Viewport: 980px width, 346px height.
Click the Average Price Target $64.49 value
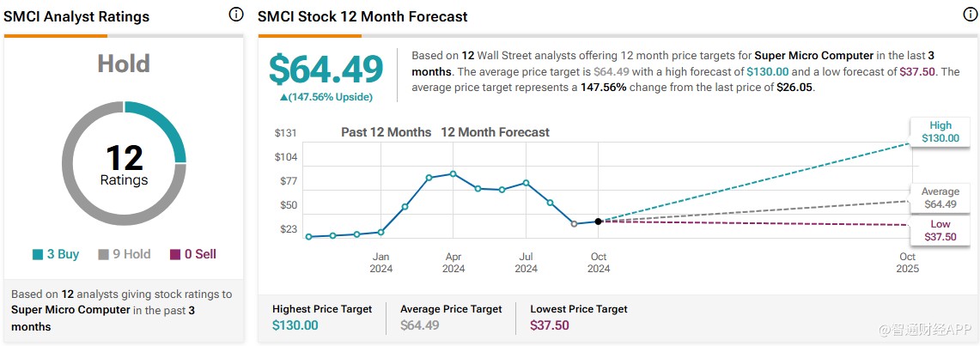click(419, 325)
